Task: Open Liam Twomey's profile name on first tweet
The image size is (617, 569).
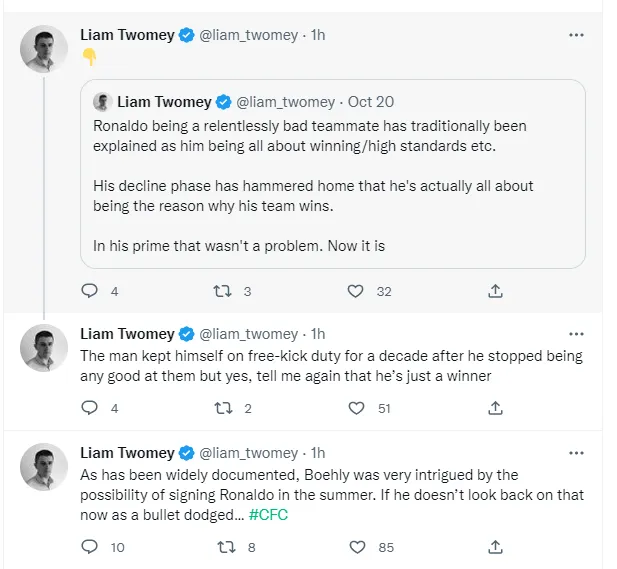Action: click(127, 35)
